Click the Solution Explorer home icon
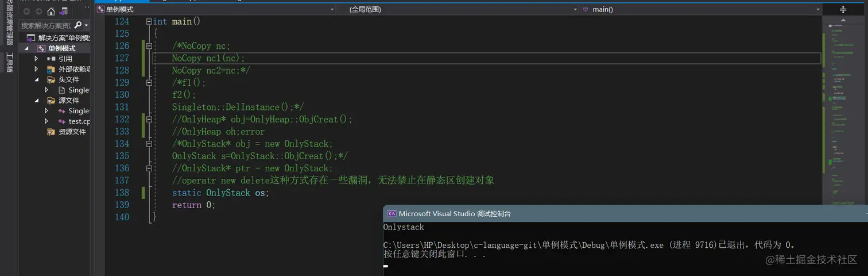The height and width of the screenshot is (276, 868). coord(51,11)
